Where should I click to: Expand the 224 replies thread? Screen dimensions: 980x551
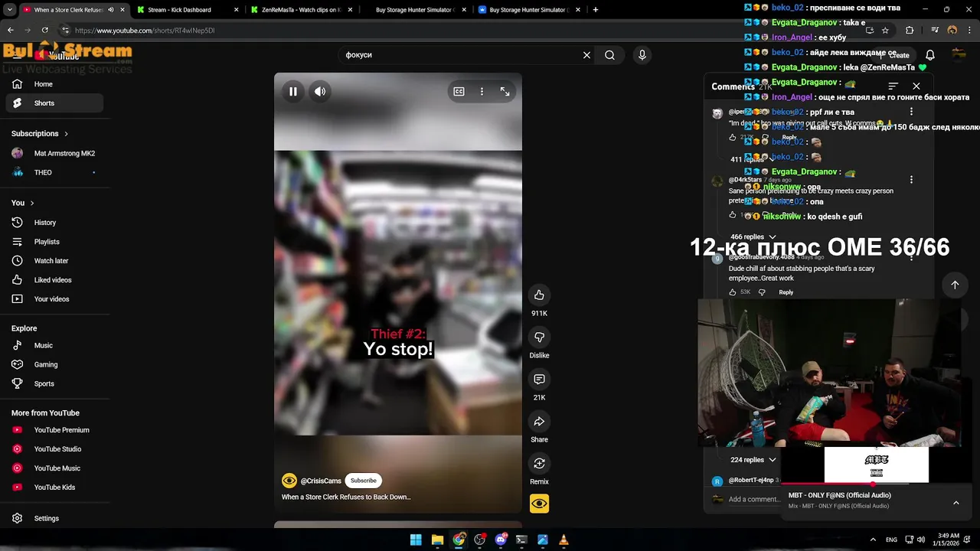pos(753,460)
